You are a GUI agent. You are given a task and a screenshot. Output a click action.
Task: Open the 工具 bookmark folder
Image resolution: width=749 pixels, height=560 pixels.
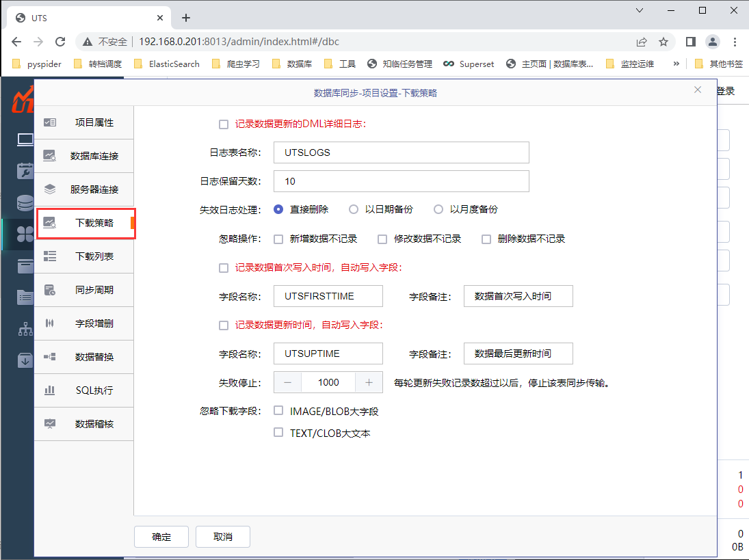(340, 64)
